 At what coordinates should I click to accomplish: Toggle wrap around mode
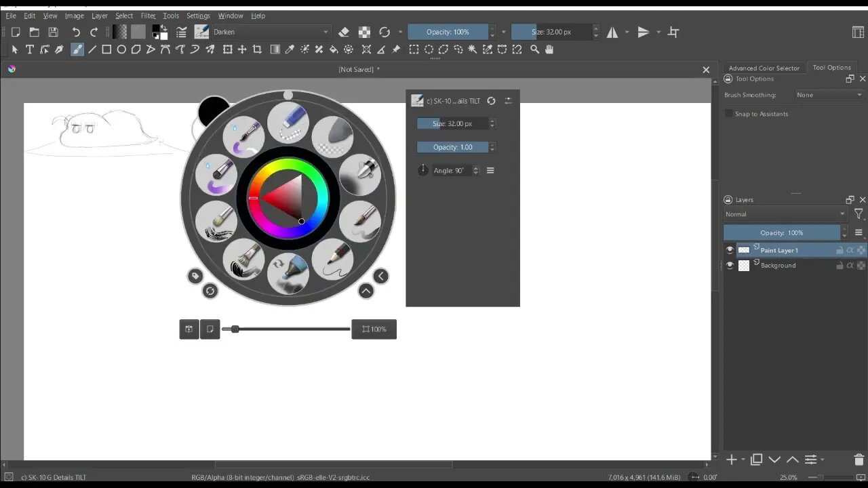click(x=673, y=32)
